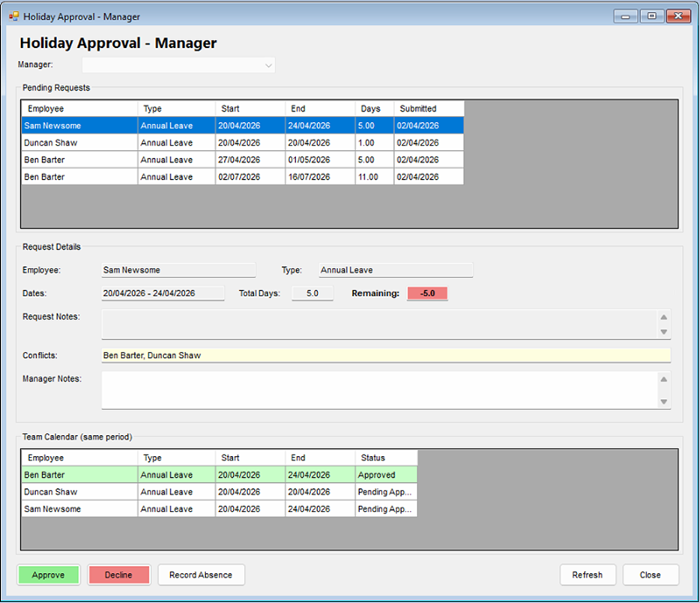Click Manager Notes scroll-down arrow
This screenshot has height=603, width=700.
(664, 401)
